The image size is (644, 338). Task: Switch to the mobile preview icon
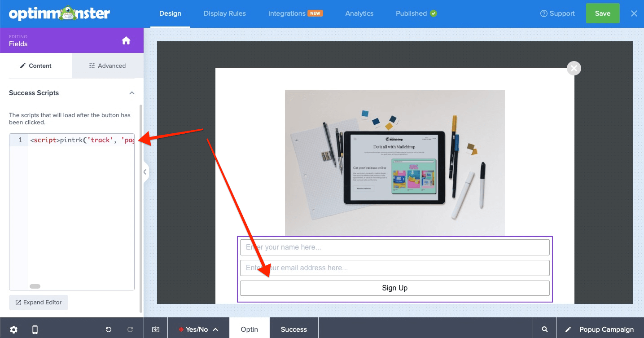tap(35, 329)
